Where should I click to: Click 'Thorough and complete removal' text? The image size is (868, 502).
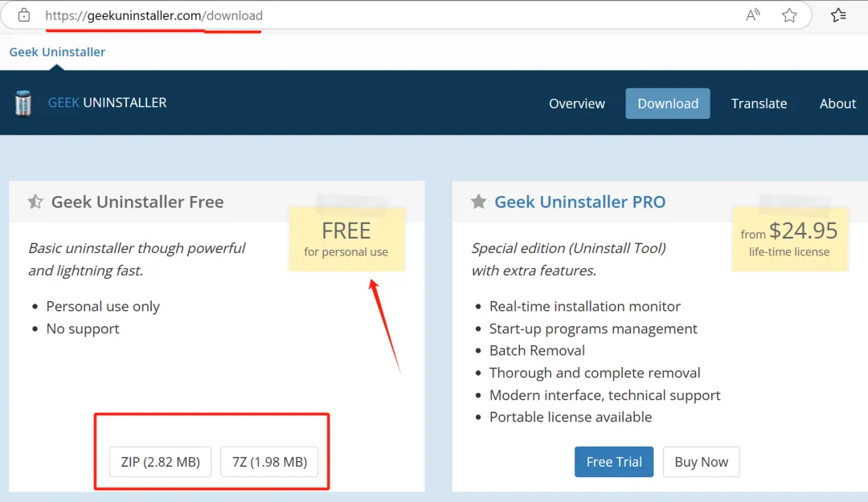tap(595, 373)
